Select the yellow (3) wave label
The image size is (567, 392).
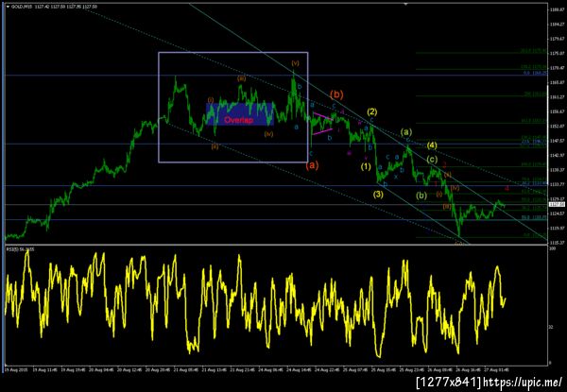pos(378,195)
